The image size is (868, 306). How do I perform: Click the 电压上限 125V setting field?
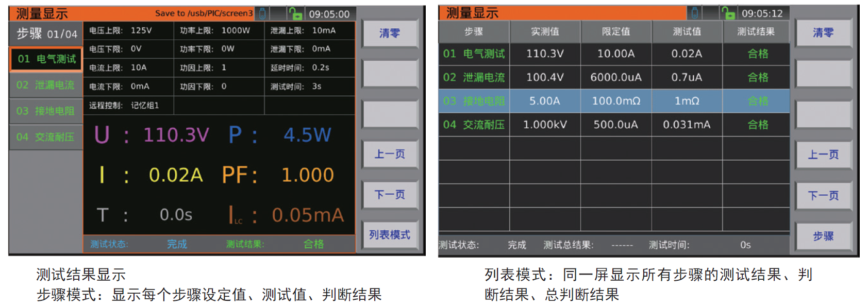tap(128, 30)
